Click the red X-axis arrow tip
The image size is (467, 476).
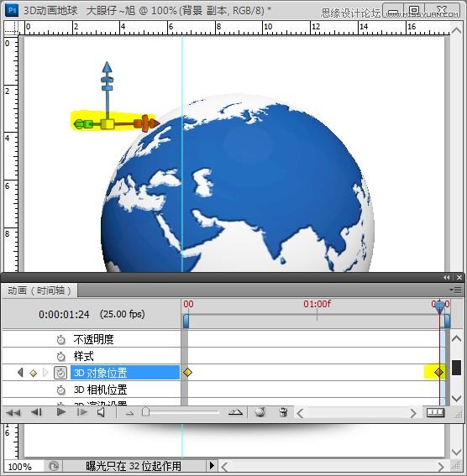[155, 123]
